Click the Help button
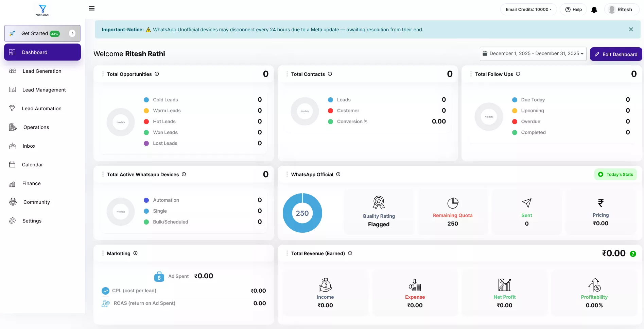Viewport: 644px width, 329px height. point(573,10)
